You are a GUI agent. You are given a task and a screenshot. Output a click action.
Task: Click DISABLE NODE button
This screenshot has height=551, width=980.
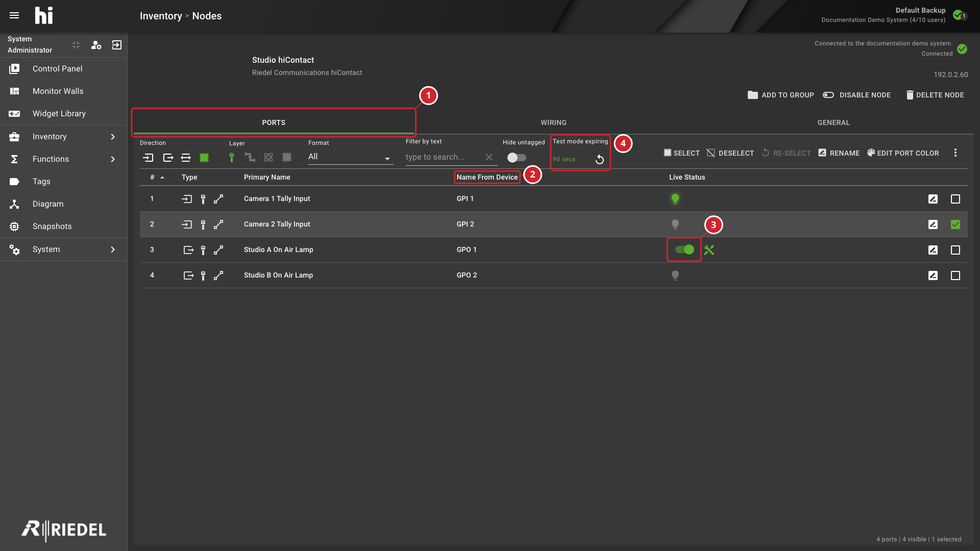[x=856, y=95]
